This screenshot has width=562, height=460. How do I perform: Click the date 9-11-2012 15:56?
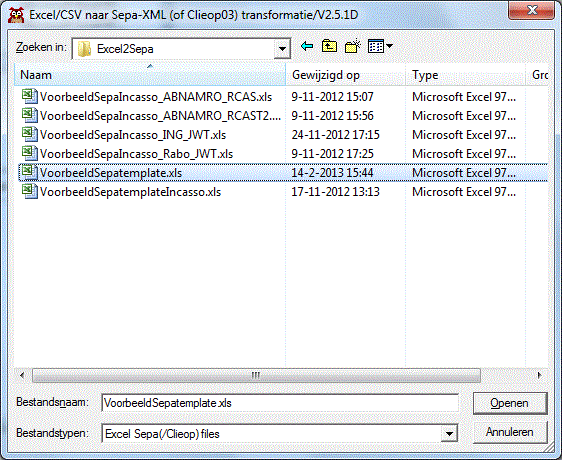(x=332, y=116)
